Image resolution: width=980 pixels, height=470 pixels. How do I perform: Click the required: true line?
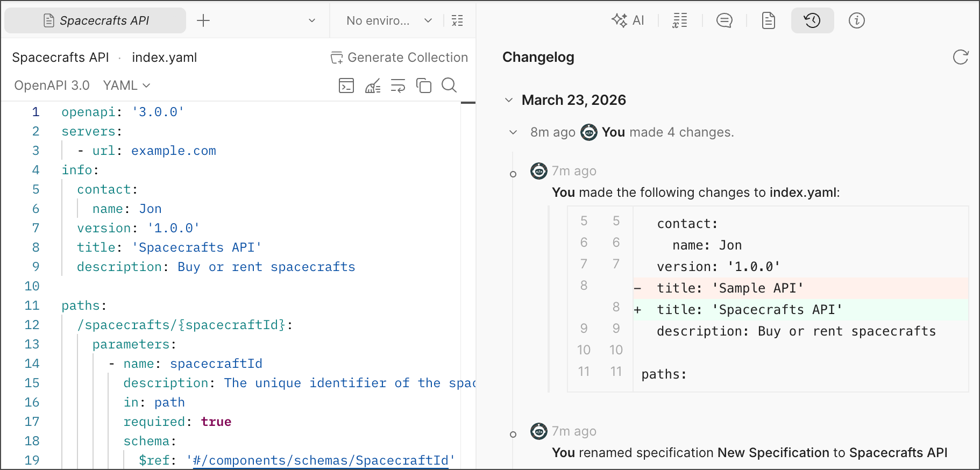pos(177,422)
